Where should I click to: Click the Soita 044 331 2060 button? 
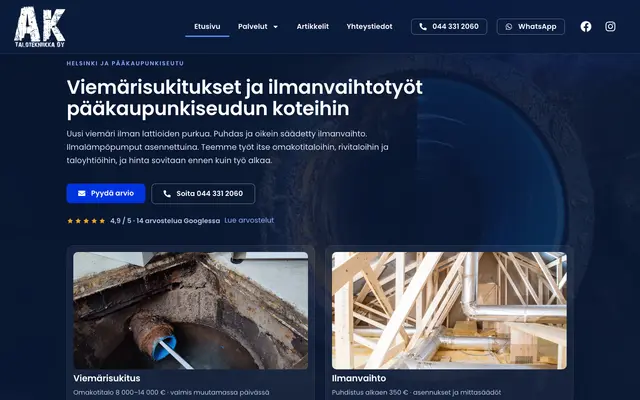click(203, 193)
